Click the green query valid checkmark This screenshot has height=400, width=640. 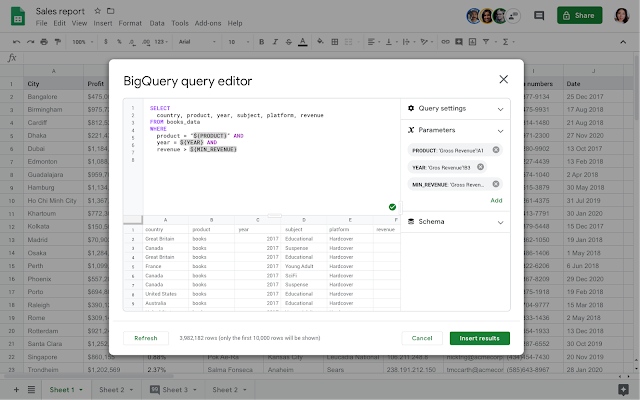[392, 207]
